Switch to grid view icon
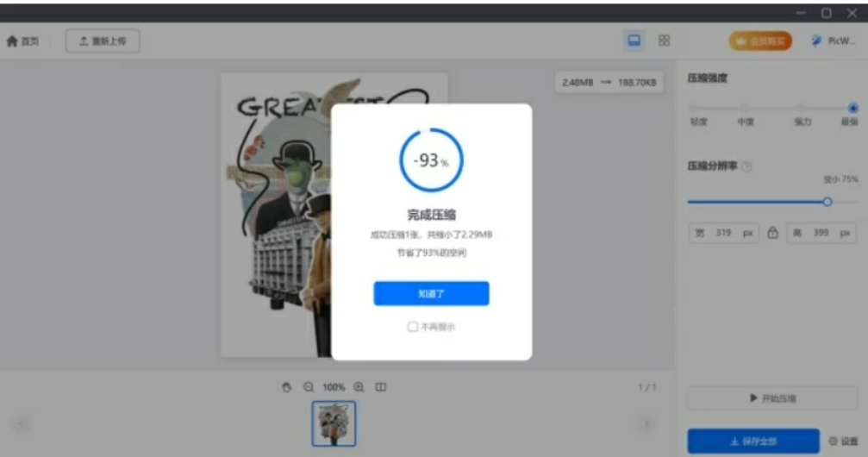This screenshot has width=868, height=457. pos(664,41)
